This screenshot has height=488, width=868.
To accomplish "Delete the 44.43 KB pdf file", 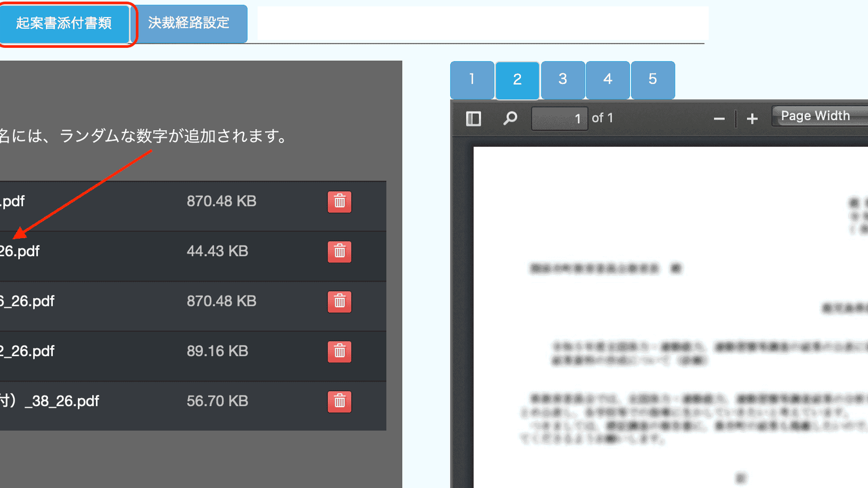I will click(339, 251).
